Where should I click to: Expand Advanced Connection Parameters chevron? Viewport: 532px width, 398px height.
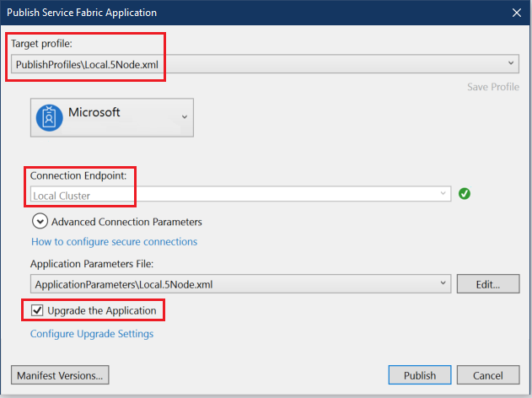coord(40,222)
